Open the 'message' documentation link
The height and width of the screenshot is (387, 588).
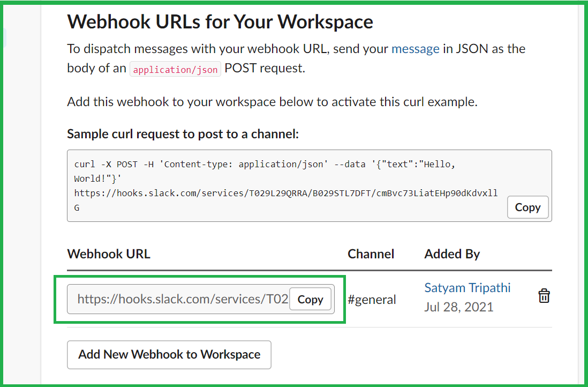click(x=415, y=49)
